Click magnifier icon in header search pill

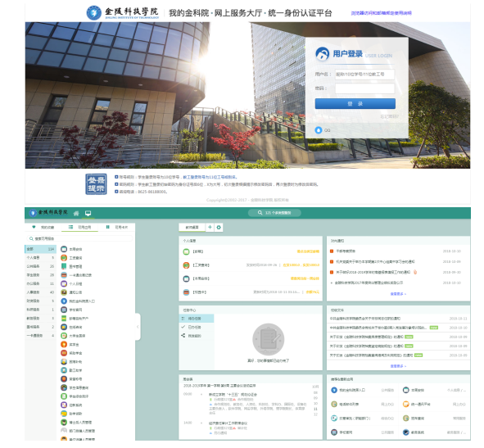click(x=260, y=213)
